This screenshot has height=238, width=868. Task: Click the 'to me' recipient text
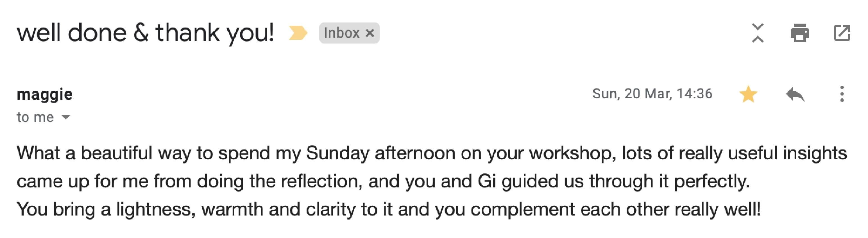click(35, 117)
